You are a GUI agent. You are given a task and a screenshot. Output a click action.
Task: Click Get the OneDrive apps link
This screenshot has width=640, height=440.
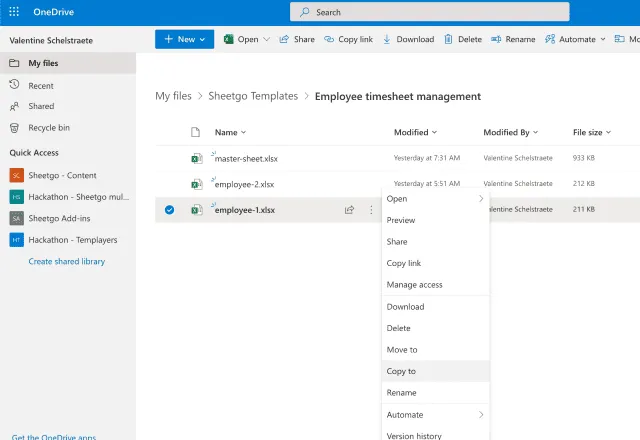click(54, 437)
